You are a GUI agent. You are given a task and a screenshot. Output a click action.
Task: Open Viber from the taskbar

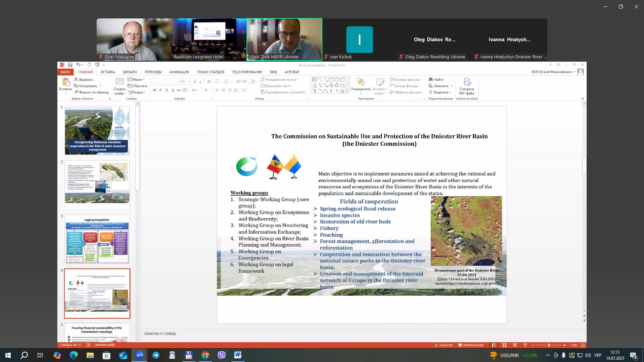point(222,355)
